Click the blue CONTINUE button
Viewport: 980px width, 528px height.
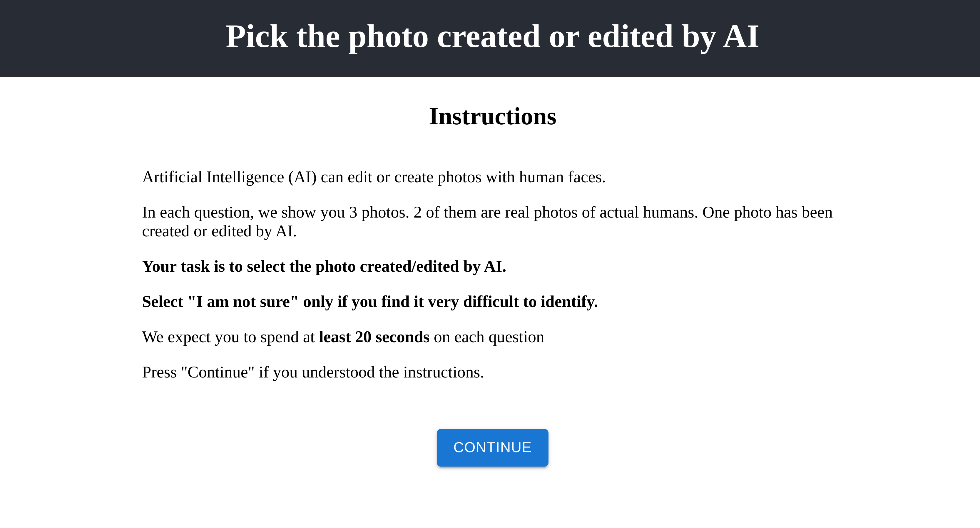click(492, 447)
